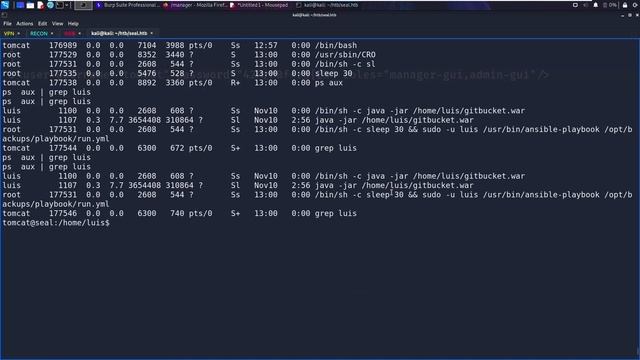The height and width of the screenshot is (360, 640).
Task: Open the View menu
Action: pyautogui.click(x=58, y=24)
